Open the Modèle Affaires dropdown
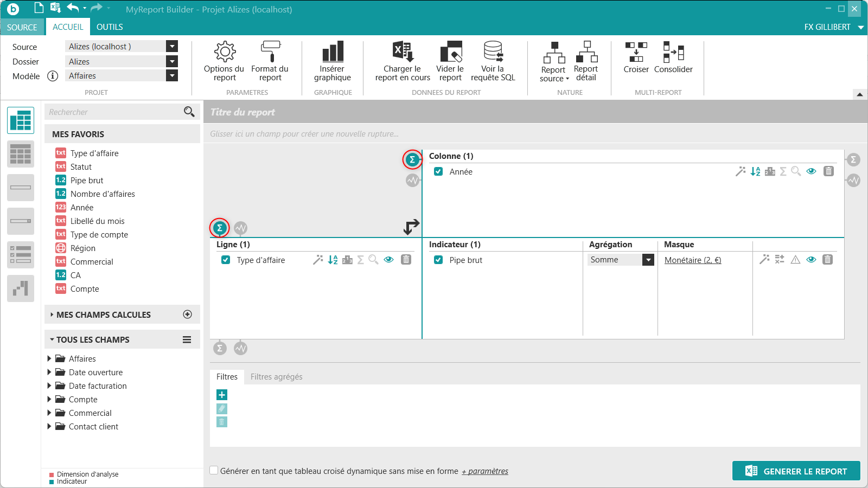Screen dimensions: 868x488 (172, 76)
